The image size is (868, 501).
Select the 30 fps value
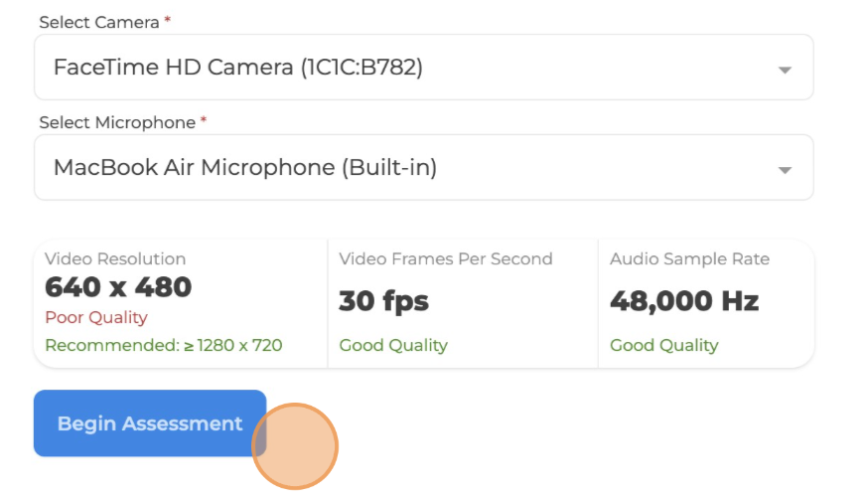383,300
